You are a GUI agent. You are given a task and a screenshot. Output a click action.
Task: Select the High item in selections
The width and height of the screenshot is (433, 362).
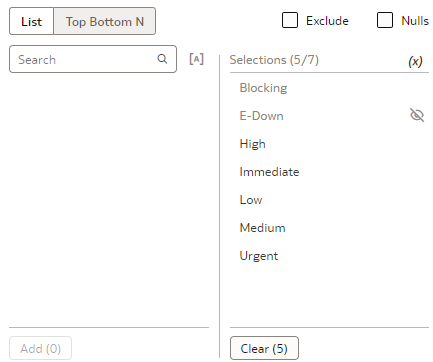point(329,144)
